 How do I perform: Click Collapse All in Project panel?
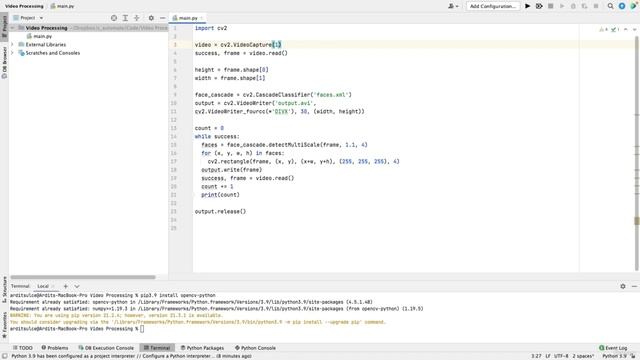[x=137, y=18]
